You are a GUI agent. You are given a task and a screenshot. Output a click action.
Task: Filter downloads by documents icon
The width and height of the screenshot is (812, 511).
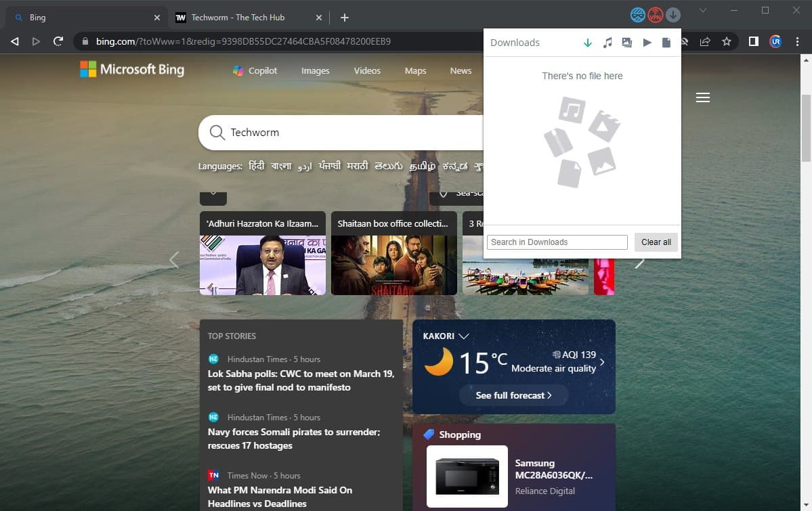(x=666, y=43)
